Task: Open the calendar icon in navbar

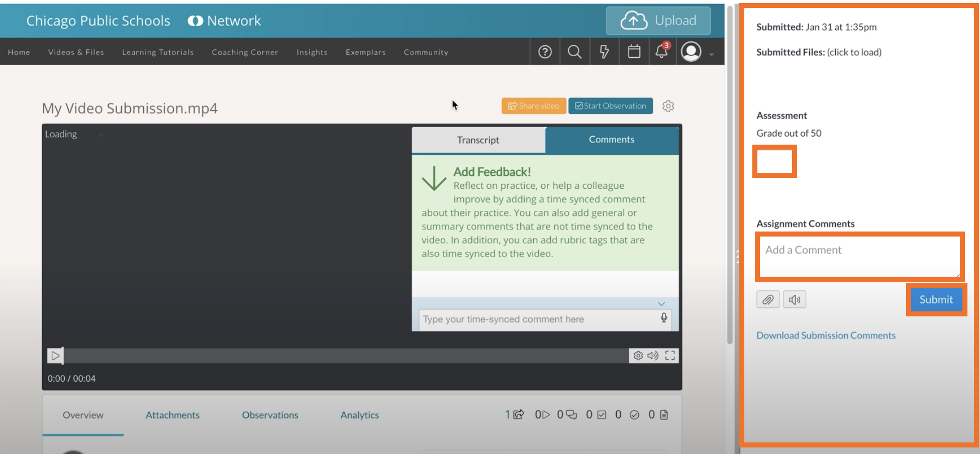Action: (x=634, y=52)
